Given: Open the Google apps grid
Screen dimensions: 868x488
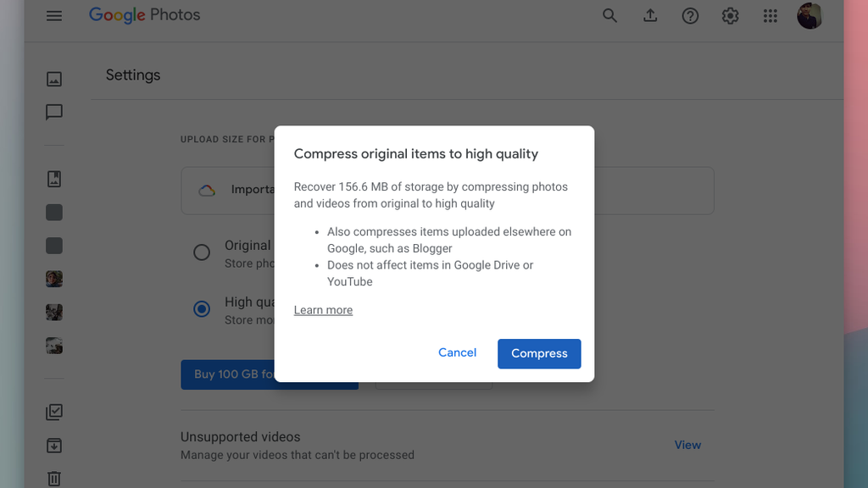Looking at the screenshot, I should tap(770, 15).
